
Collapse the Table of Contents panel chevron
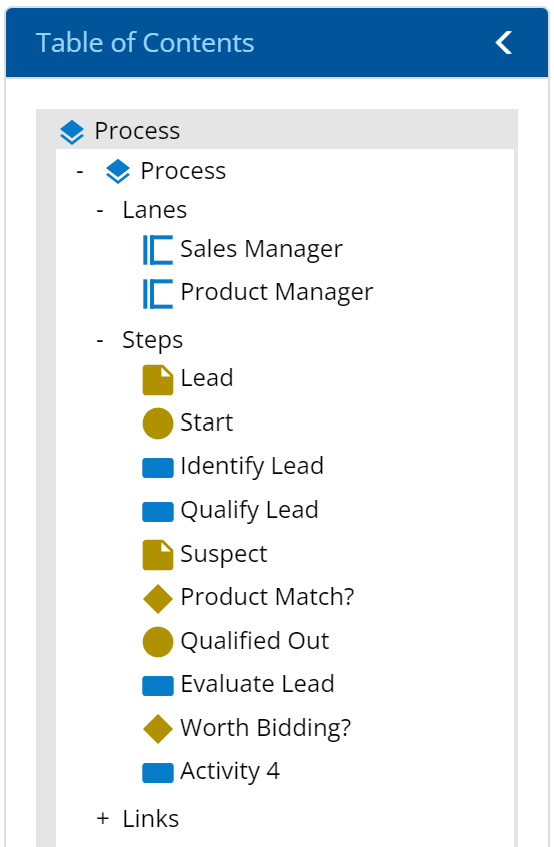[504, 43]
